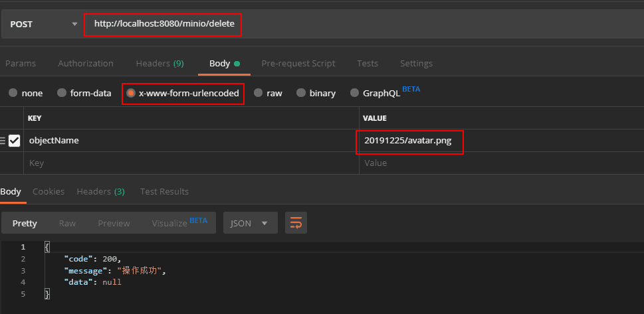This screenshot has height=314, width=644.
Task: Open the response Cookies tab
Action: [49, 192]
